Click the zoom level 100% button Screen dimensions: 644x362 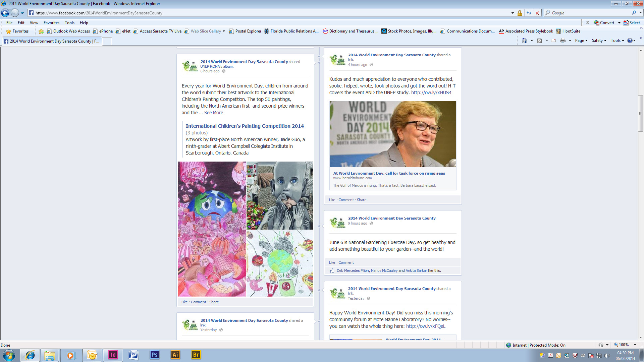click(x=622, y=345)
